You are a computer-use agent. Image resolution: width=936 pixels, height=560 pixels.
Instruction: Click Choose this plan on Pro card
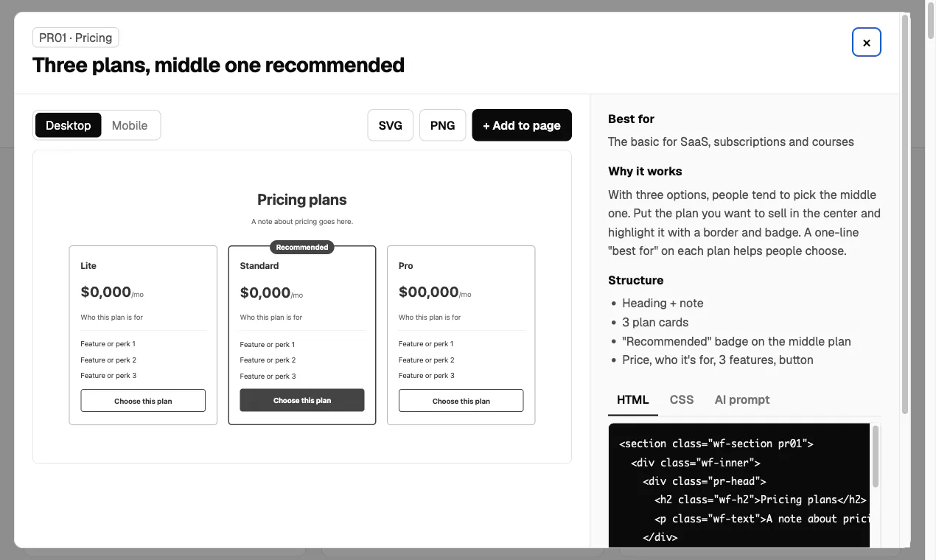[x=461, y=401]
